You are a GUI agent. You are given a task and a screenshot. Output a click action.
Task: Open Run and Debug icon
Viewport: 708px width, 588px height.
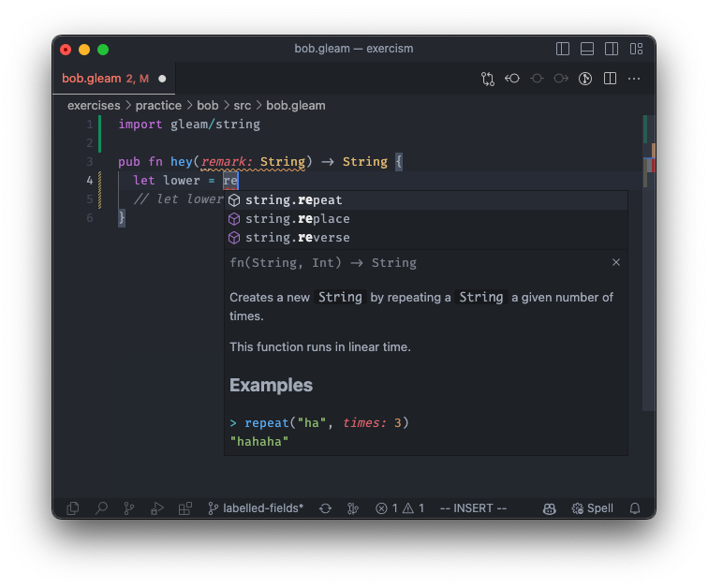pyautogui.click(x=156, y=508)
